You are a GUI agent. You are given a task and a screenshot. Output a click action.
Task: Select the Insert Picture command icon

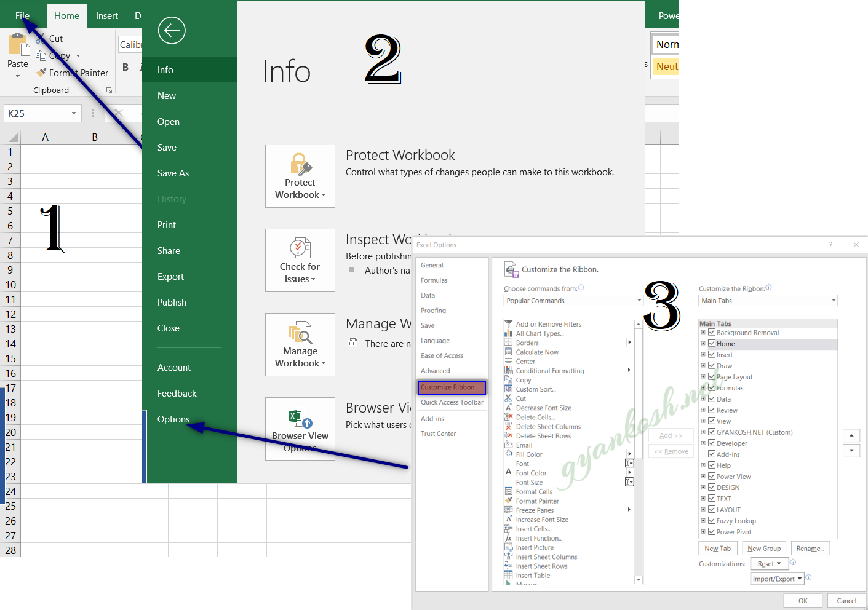click(508, 547)
